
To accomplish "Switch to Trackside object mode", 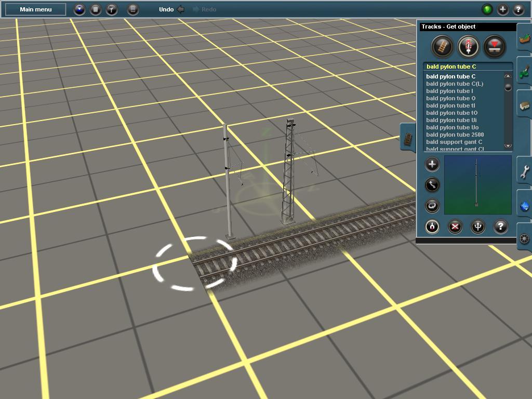I will 468,46.
